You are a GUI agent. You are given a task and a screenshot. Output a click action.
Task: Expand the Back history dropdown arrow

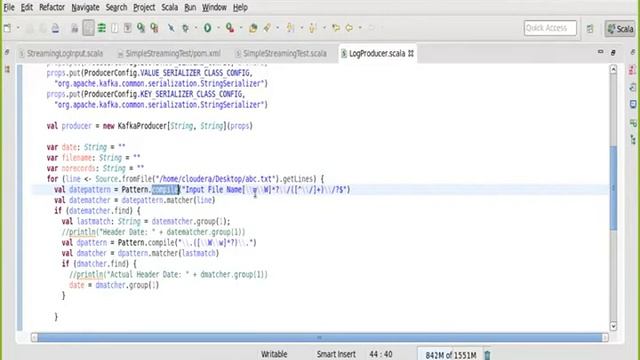tap(360, 28)
